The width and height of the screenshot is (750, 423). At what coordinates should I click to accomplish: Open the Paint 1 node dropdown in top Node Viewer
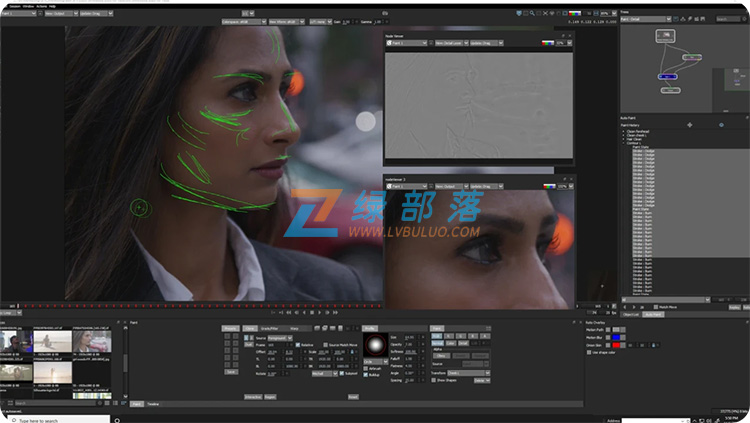(x=407, y=43)
